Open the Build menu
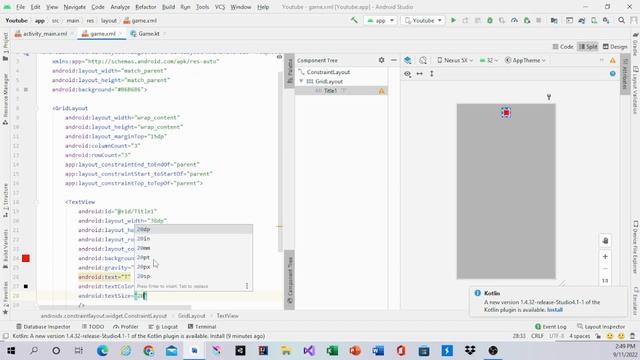 tap(168, 7)
